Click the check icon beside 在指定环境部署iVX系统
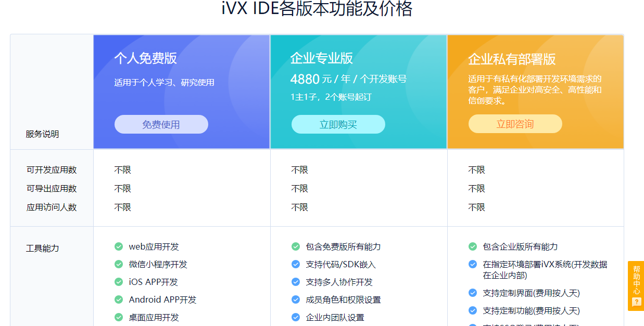The width and height of the screenshot is (644, 326). pos(473,264)
